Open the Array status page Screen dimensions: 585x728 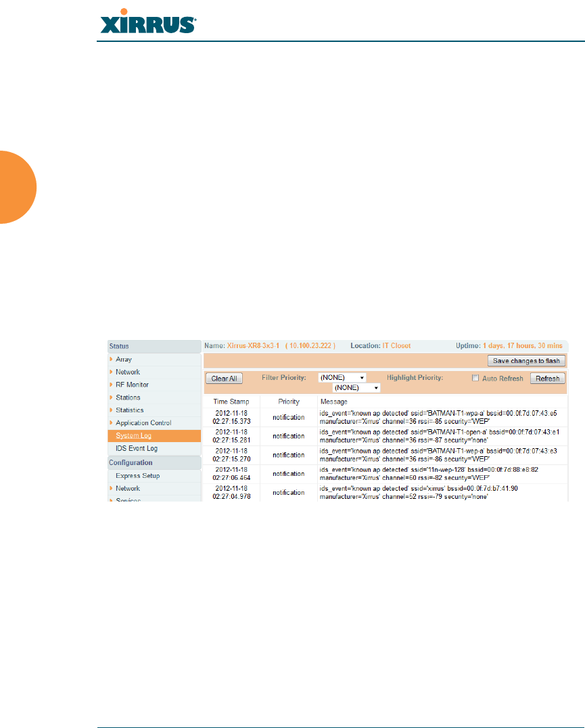coord(124,360)
